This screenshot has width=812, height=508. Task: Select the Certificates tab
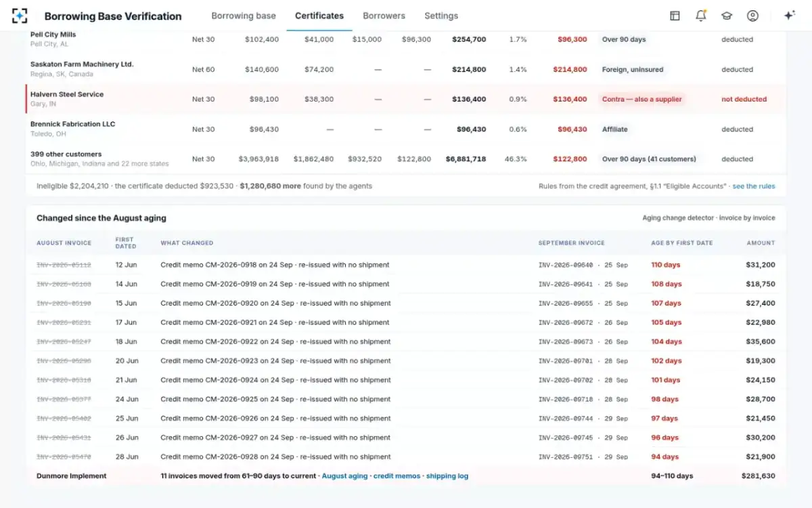319,16
